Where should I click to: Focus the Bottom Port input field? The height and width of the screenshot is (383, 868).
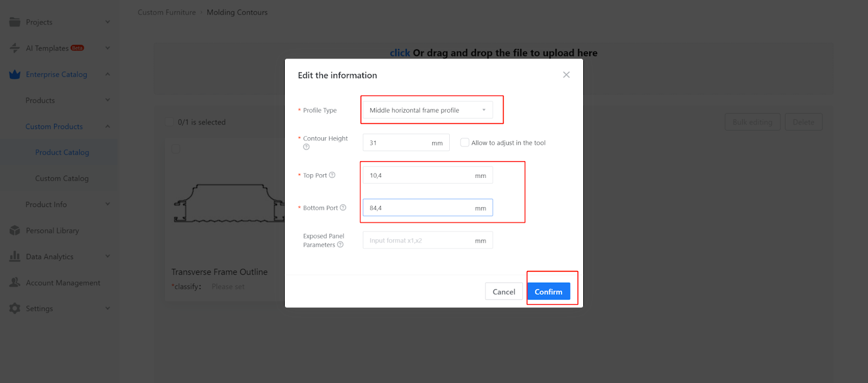click(x=427, y=208)
